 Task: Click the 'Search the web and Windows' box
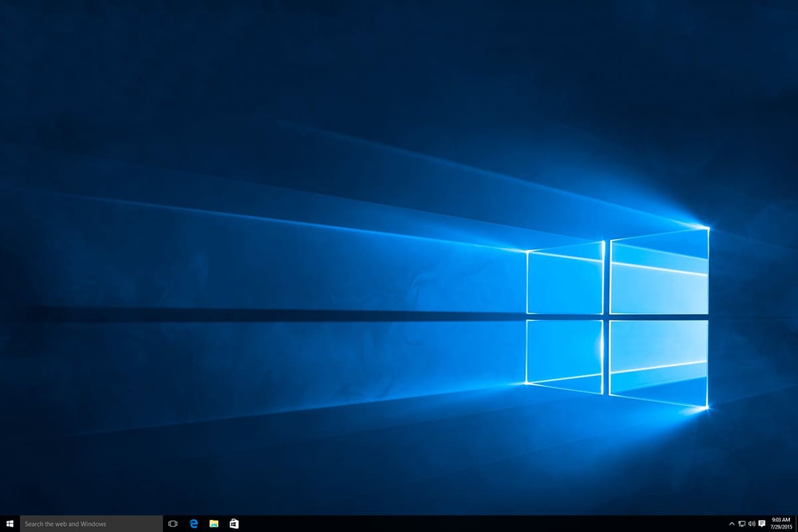pyautogui.click(x=91, y=524)
